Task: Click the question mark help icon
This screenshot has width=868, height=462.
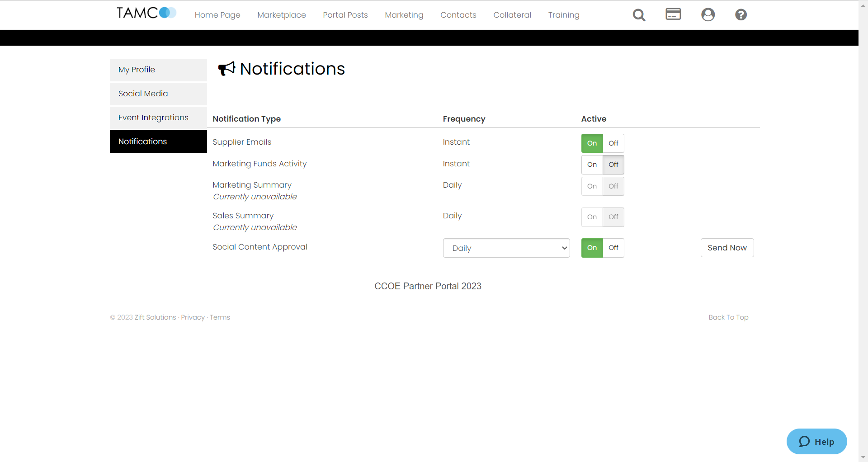Action: click(x=741, y=14)
